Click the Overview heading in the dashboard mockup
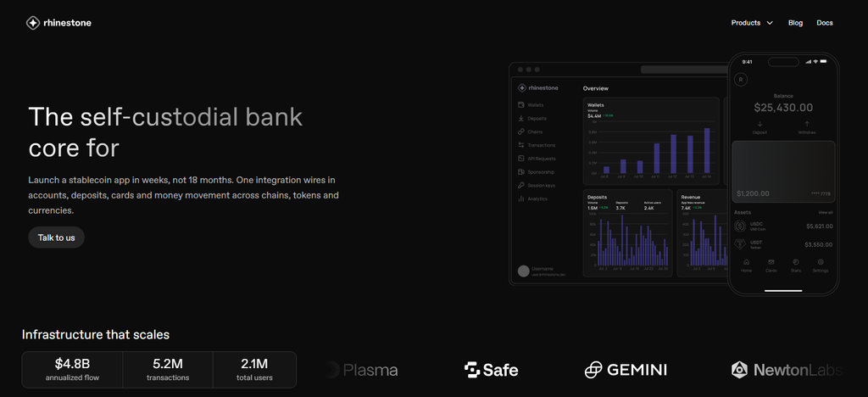Screen dimensions: 868x397 coord(596,88)
